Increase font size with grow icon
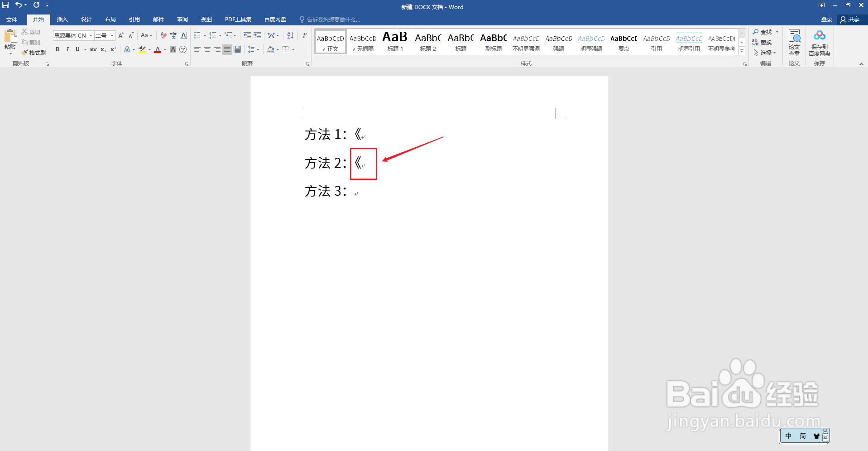This screenshot has width=868, height=451. click(121, 35)
